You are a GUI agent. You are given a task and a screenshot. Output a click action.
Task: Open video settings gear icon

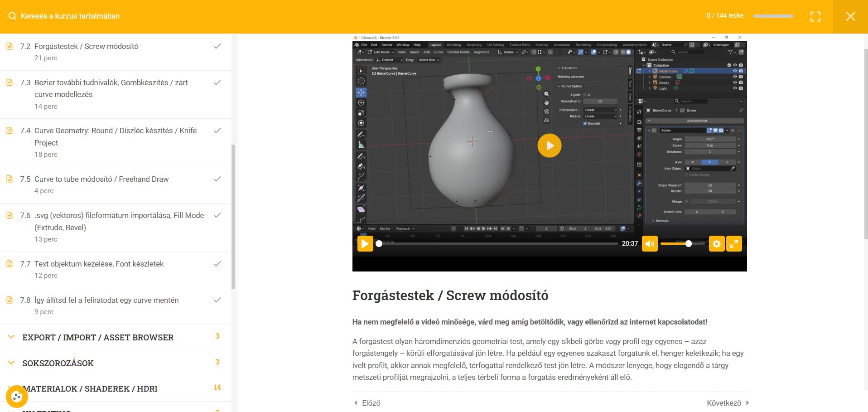[x=716, y=244]
